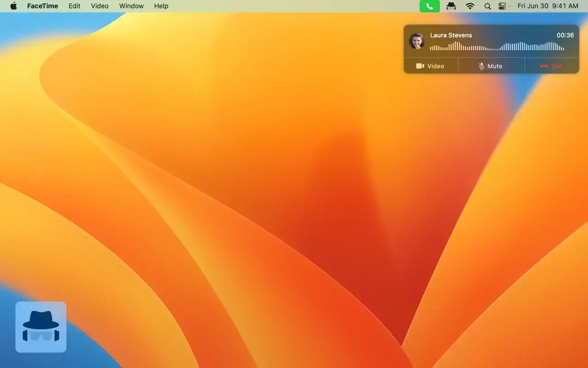The image size is (588, 368).
Task: Click the date and time clock
Action: 548,6
